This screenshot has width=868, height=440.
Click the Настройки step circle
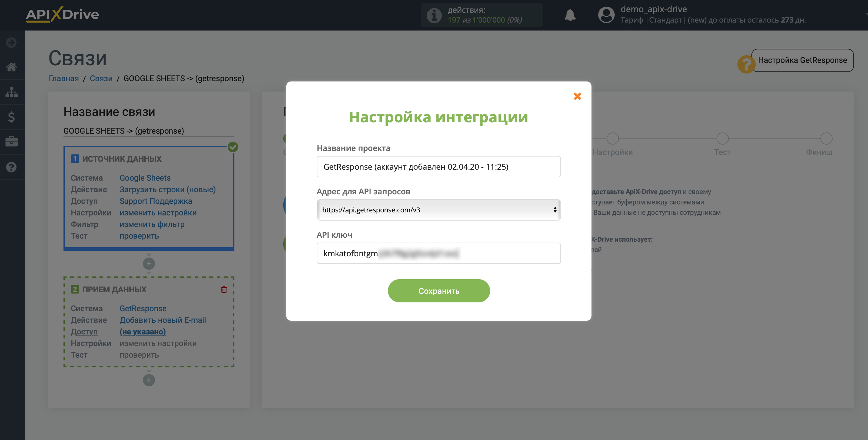pyautogui.click(x=613, y=139)
